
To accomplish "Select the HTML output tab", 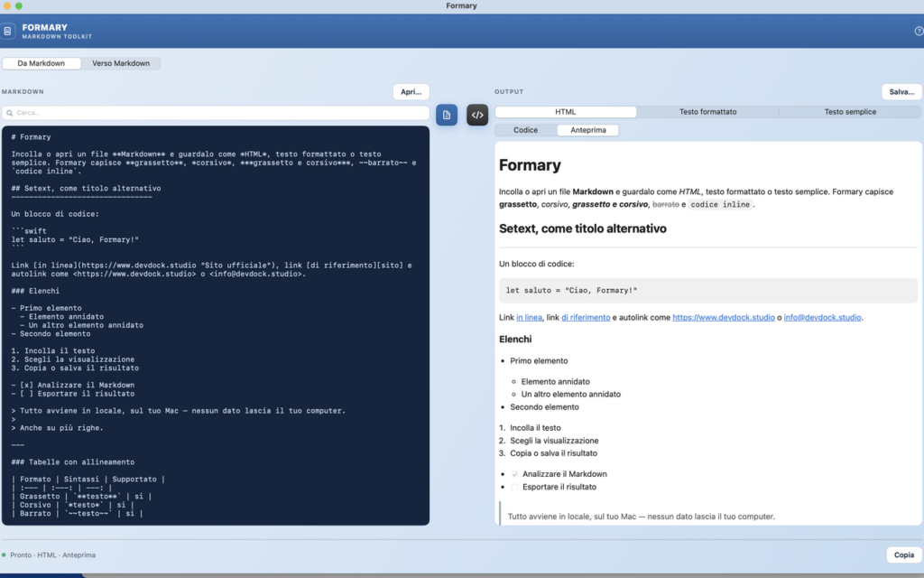I will coord(565,111).
